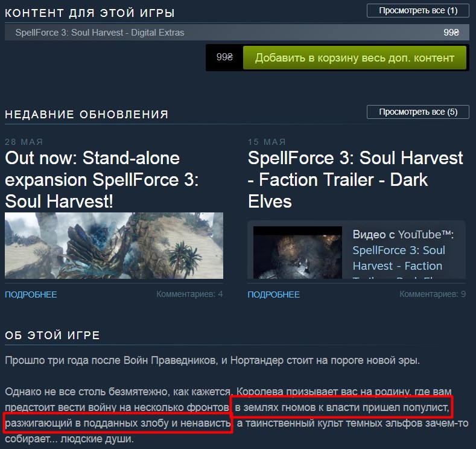Click the '28 МАЯ' date label
This screenshot has width=476, height=449.
click(24, 142)
